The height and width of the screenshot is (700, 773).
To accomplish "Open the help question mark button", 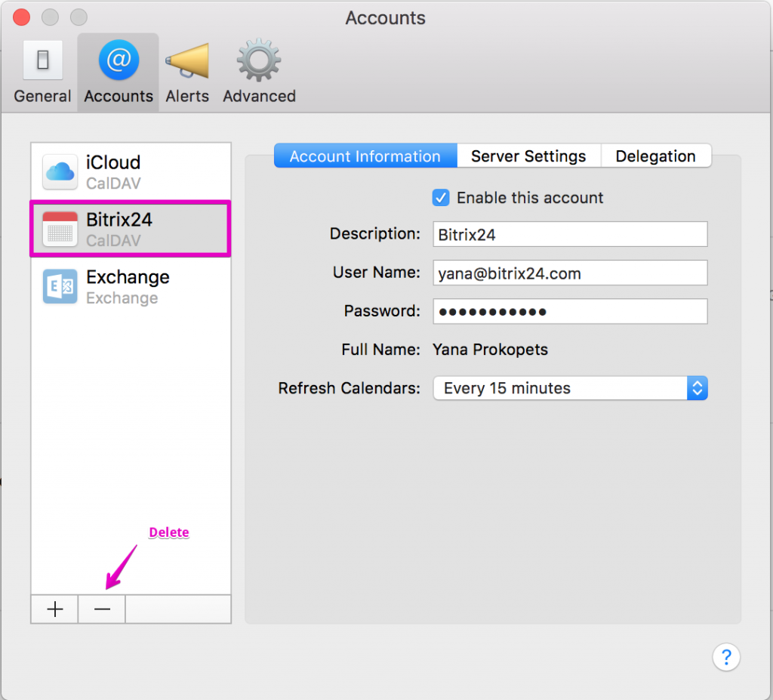I will coord(725,656).
